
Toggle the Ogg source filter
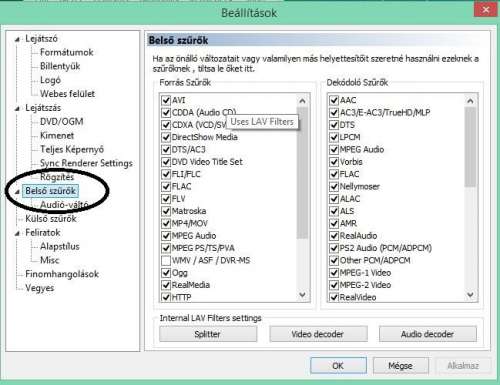[166, 273]
